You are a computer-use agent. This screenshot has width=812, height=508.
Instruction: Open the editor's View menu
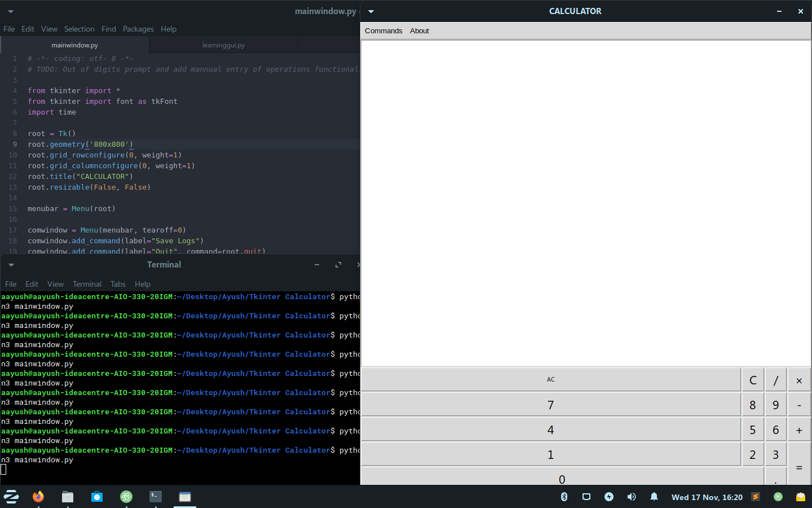coord(49,29)
